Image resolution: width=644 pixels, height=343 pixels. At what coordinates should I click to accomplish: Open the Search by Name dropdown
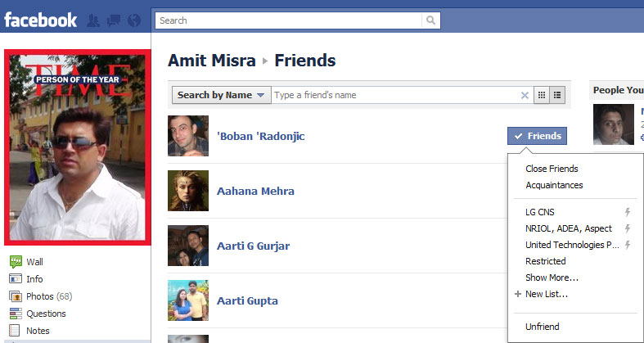(x=221, y=95)
